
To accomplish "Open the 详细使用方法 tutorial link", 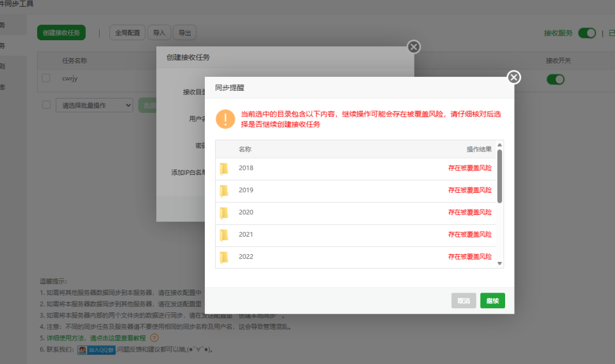I will click(96, 338).
